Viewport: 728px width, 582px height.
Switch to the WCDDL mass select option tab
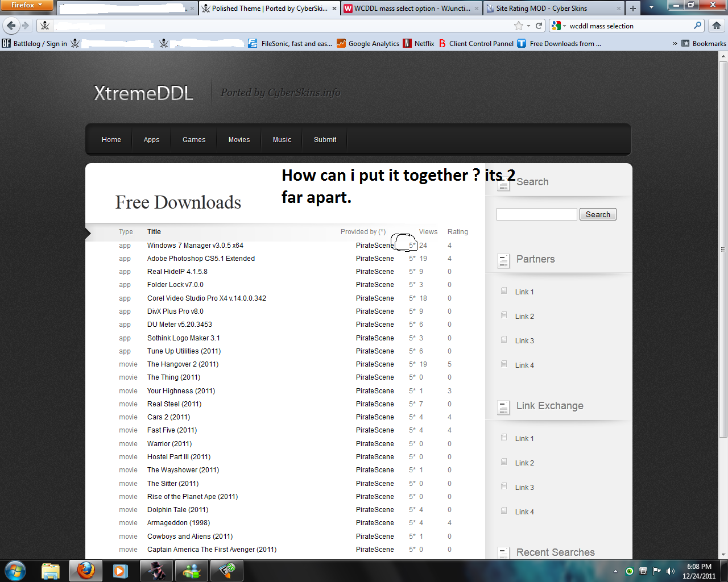tap(411, 9)
